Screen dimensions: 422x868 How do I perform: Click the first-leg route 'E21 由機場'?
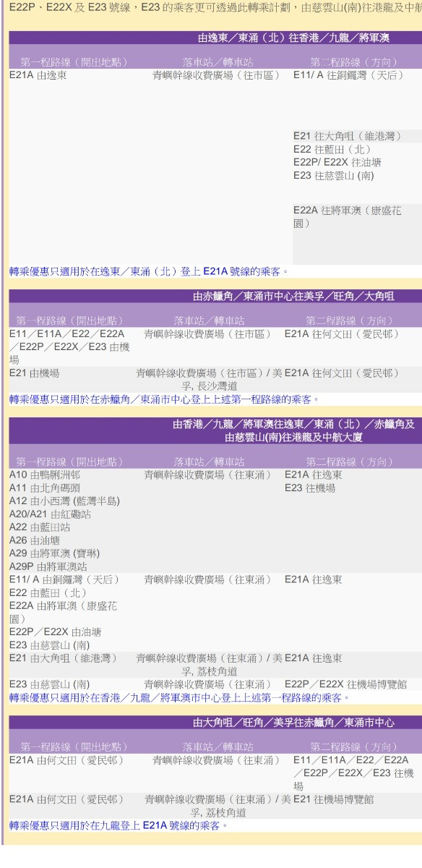coord(34,372)
